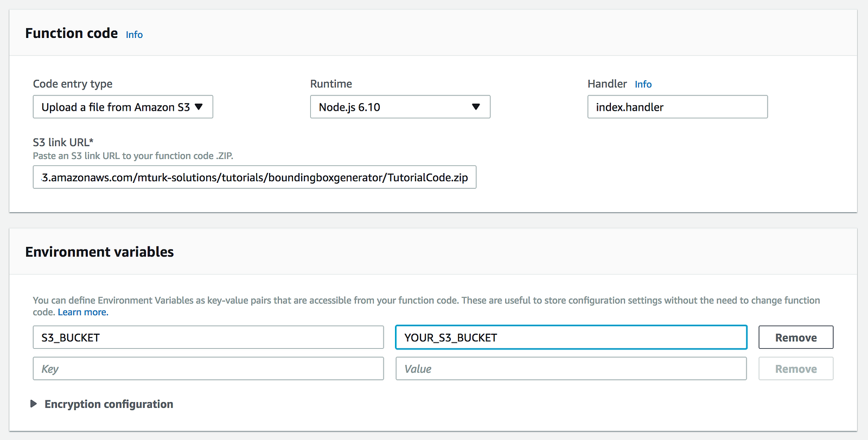Viewport: 868px width, 440px height.
Task: Click the Info link beside Function code
Action: (x=134, y=35)
